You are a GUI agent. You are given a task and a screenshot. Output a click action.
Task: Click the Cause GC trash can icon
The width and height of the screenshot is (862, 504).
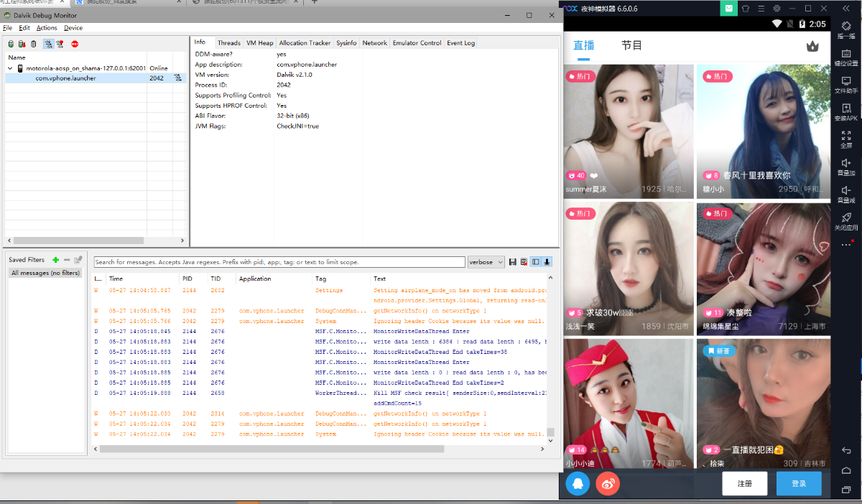33,44
